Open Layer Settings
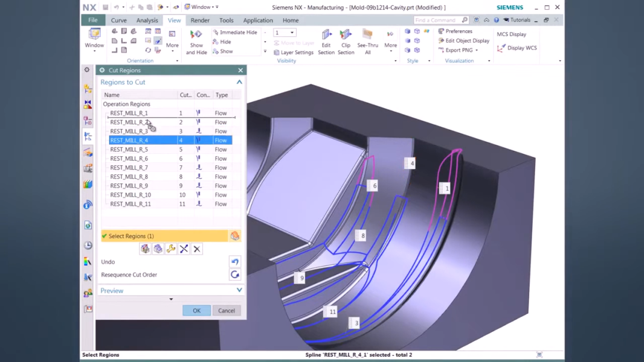Image resolution: width=644 pixels, height=362 pixels. (293, 52)
